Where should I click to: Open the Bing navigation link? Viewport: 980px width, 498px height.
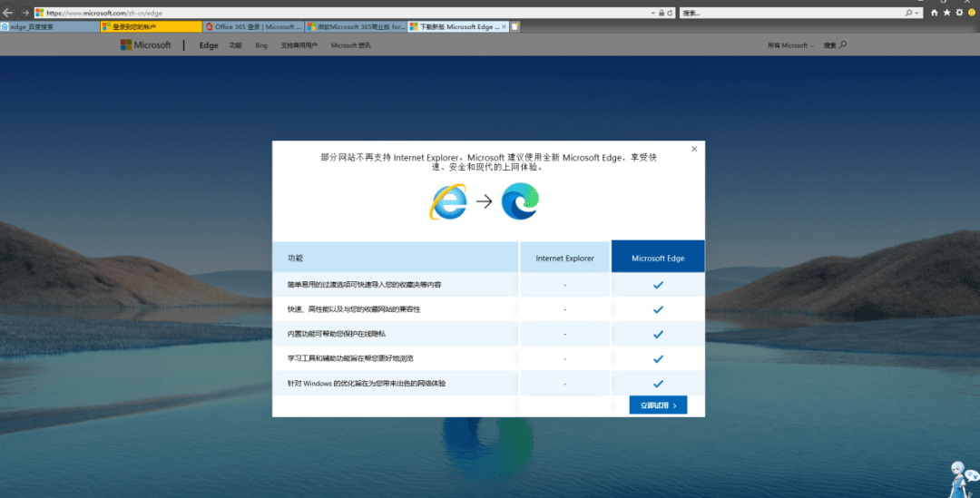[x=261, y=45]
